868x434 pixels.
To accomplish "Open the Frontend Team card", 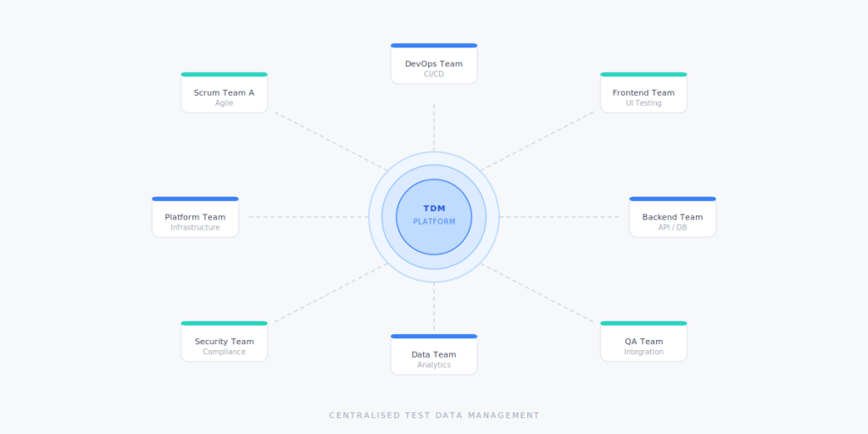I will tap(644, 92).
